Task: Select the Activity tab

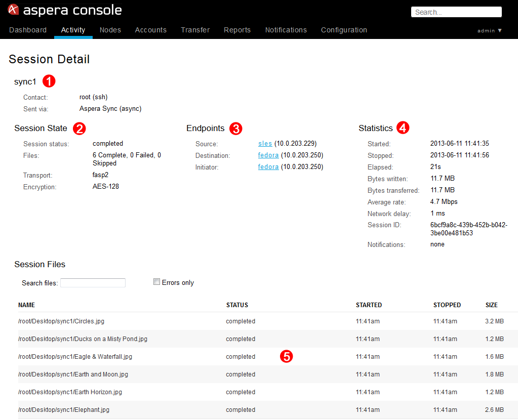Action: pyautogui.click(x=73, y=30)
